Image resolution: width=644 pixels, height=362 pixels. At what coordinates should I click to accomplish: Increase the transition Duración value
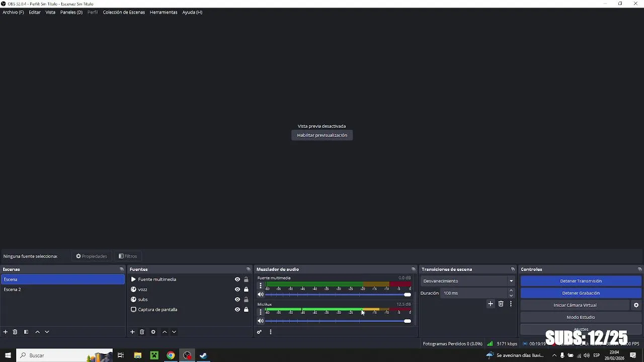511,291
